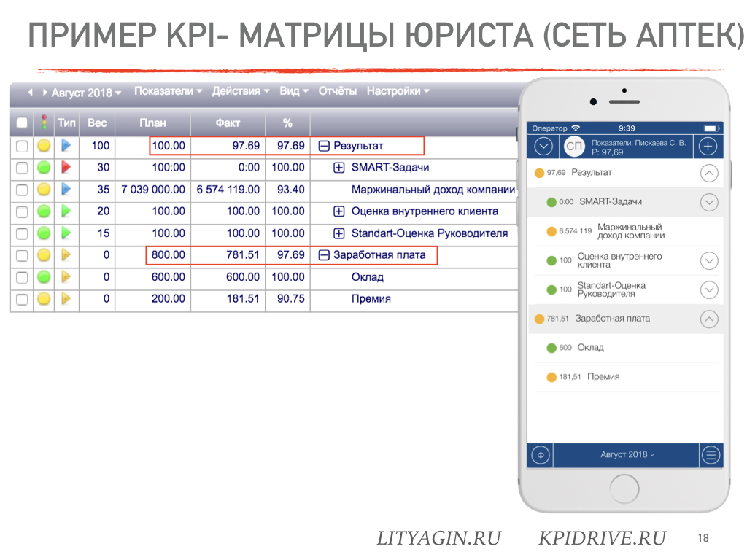Open the Отчёты menu

pyautogui.click(x=337, y=91)
